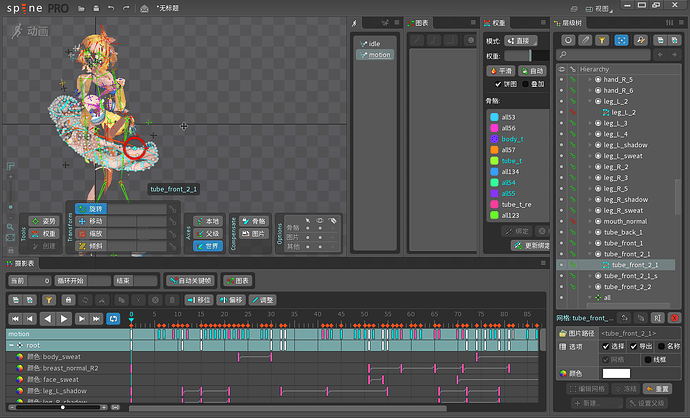Image resolution: width=690 pixels, height=418 pixels.
Task: Open the 模式 直接 mode dropdown
Action: [521, 41]
